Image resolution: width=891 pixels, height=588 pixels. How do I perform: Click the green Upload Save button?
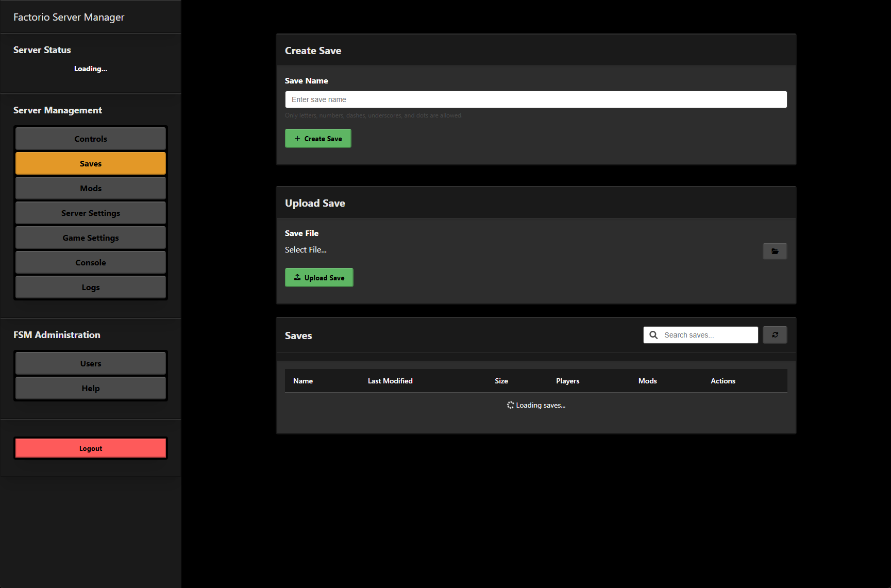(x=319, y=278)
